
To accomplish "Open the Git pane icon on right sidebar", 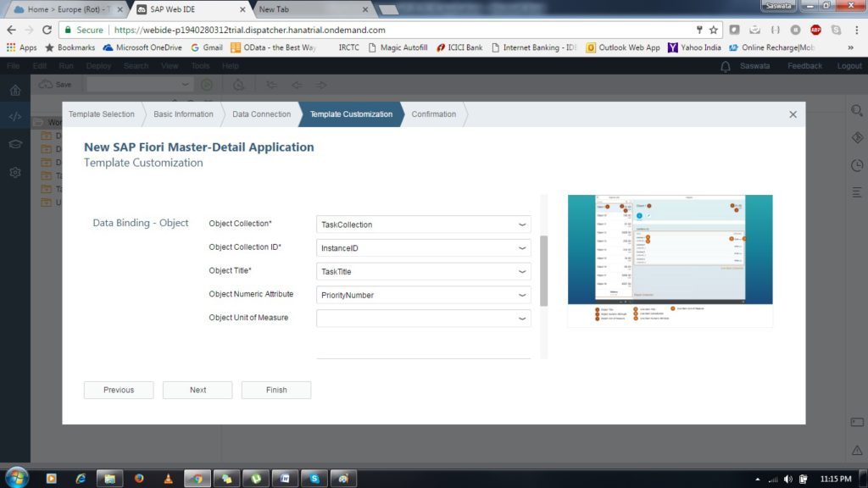I will [x=857, y=137].
